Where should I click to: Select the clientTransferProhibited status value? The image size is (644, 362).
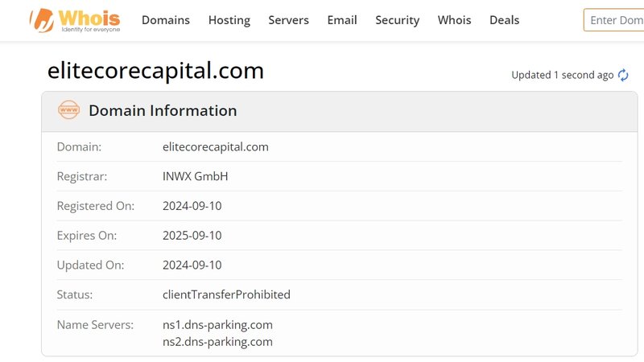tap(226, 294)
